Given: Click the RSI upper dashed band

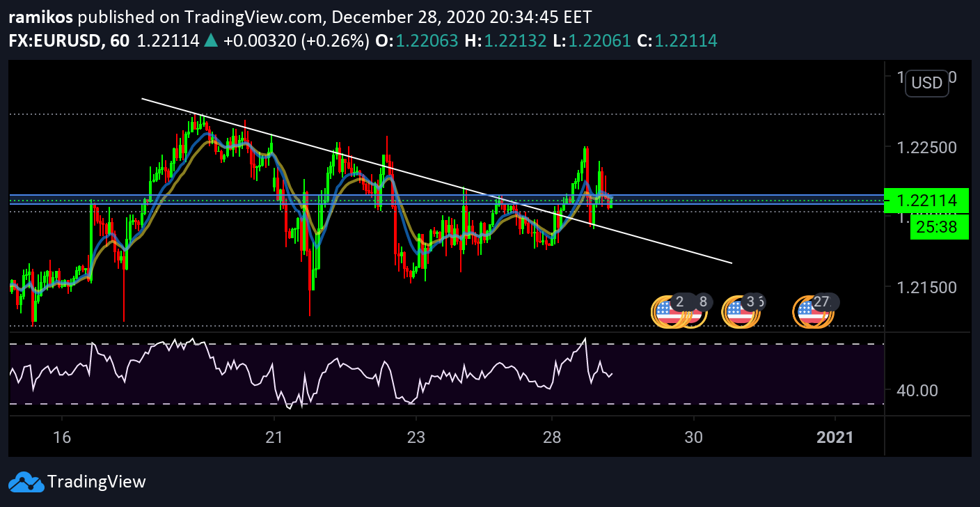Looking at the screenshot, I should point(445,344).
